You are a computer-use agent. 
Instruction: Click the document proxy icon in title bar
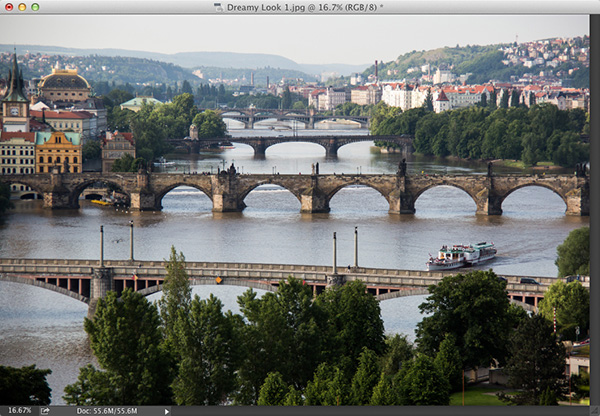[218, 7]
